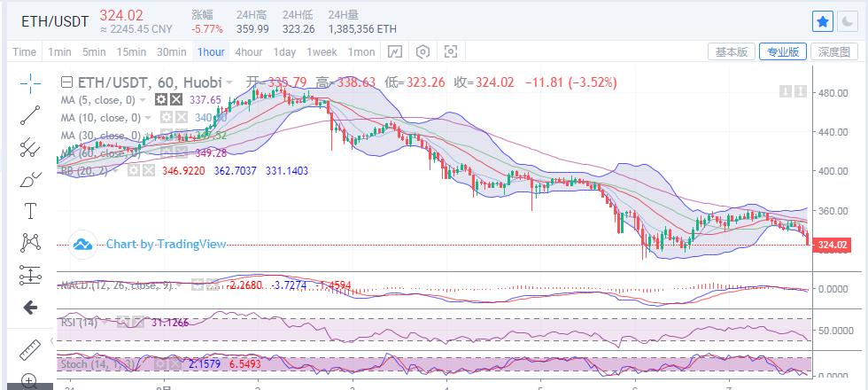868x390 pixels.
Task: Collapse the indicator legend box
Action: click(x=66, y=82)
